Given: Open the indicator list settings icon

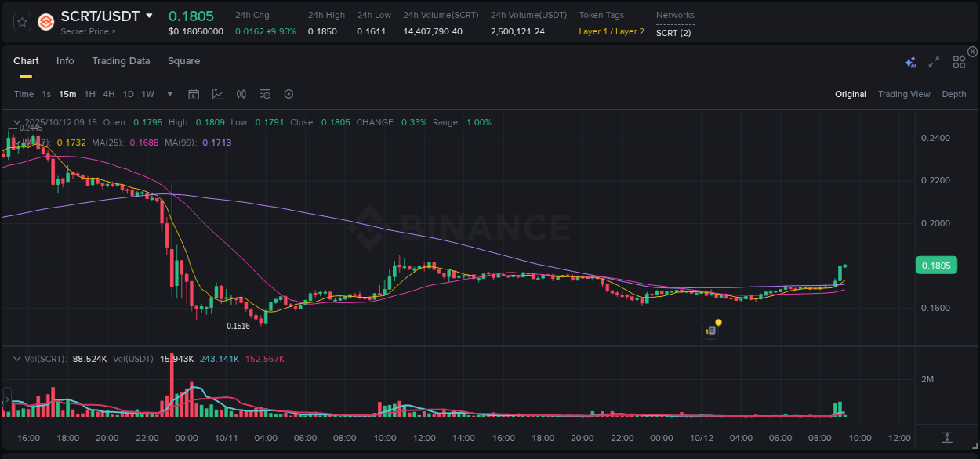Looking at the screenshot, I should pos(264,93).
